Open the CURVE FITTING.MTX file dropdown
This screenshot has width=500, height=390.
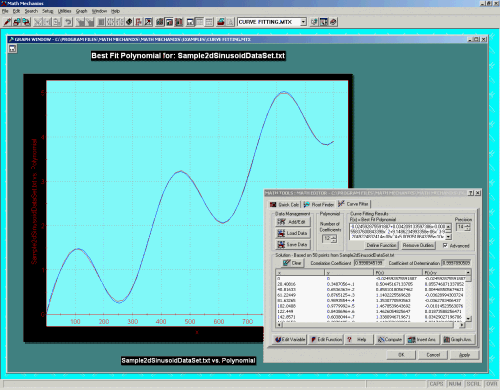pos(303,22)
